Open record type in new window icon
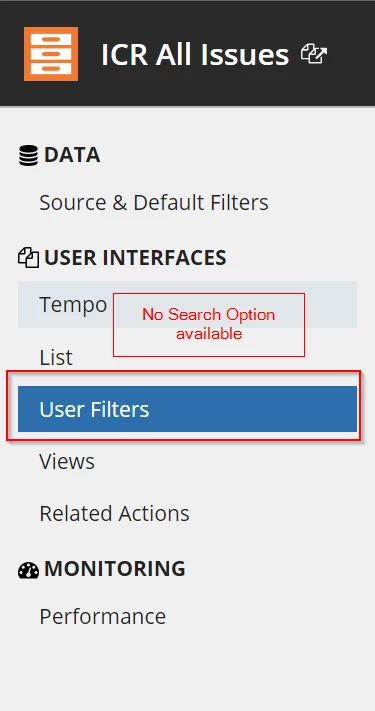This screenshot has height=711, width=375. click(314, 54)
